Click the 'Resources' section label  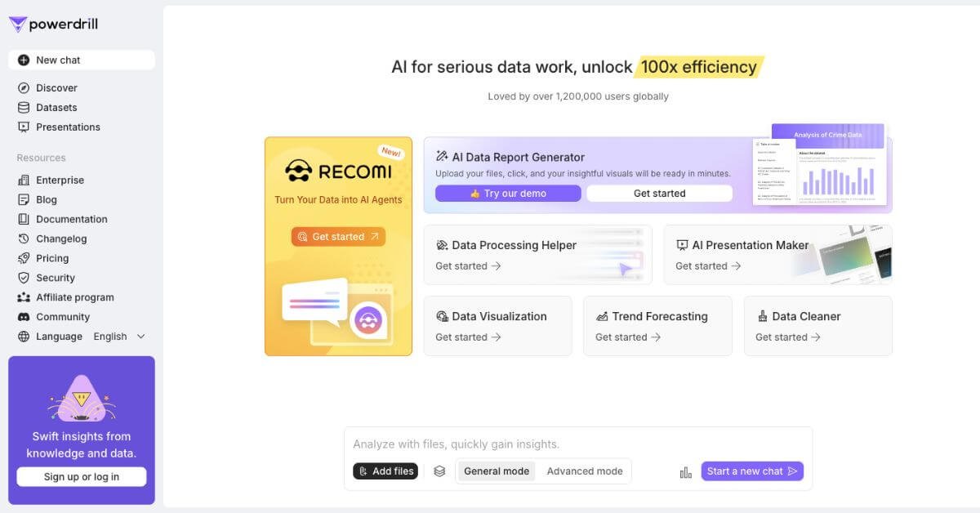point(41,158)
